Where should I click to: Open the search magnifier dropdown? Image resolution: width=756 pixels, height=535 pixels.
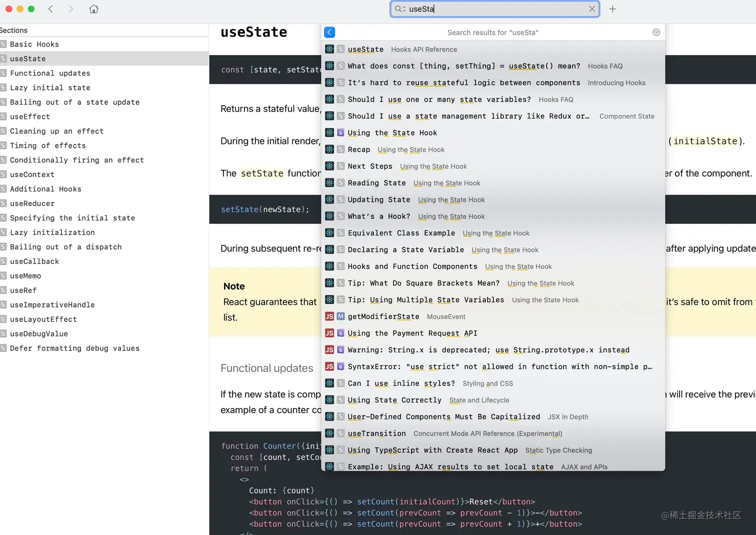click(x=400, y=9)
